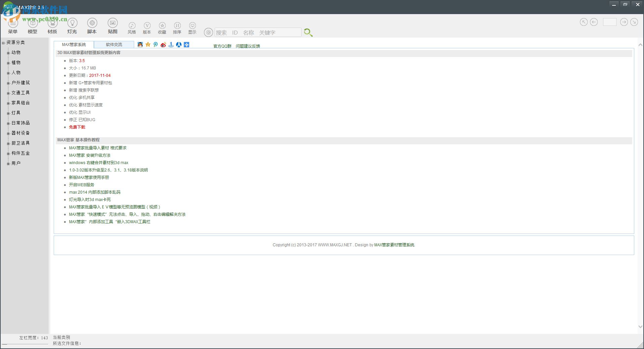Open the 排序 sort icon
This screenshot has width=644, height=349.
click(177, 26)
